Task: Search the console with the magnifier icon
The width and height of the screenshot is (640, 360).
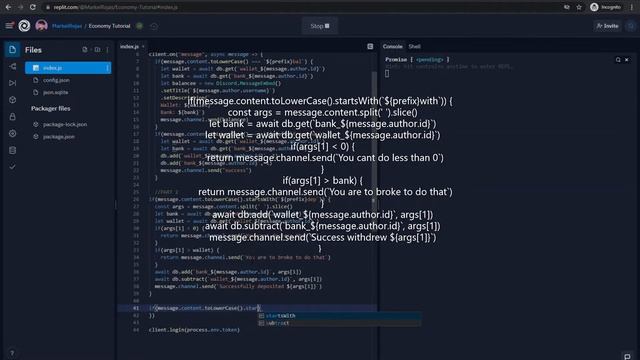Action: tap(618, 60)
